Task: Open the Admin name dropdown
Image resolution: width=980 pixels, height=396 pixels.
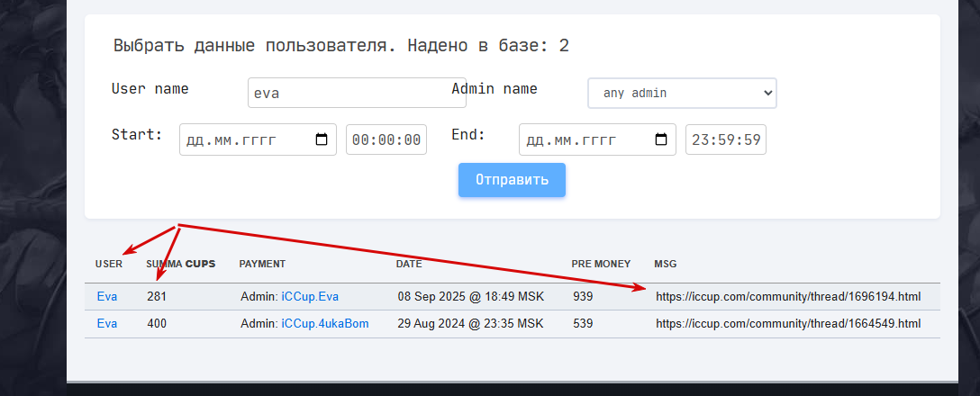Action: pos(682,93)
